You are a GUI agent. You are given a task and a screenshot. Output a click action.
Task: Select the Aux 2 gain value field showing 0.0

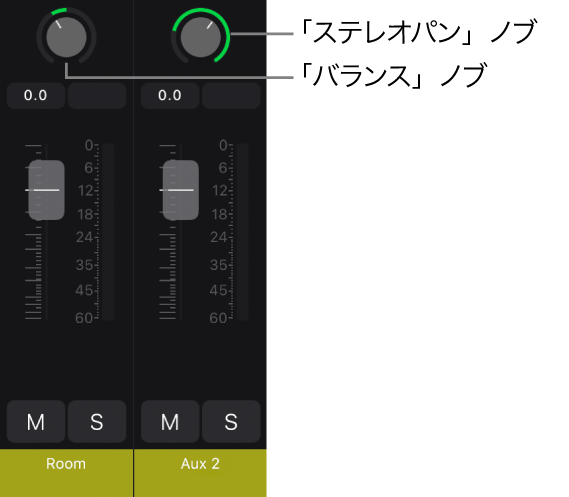click(170, 95)
